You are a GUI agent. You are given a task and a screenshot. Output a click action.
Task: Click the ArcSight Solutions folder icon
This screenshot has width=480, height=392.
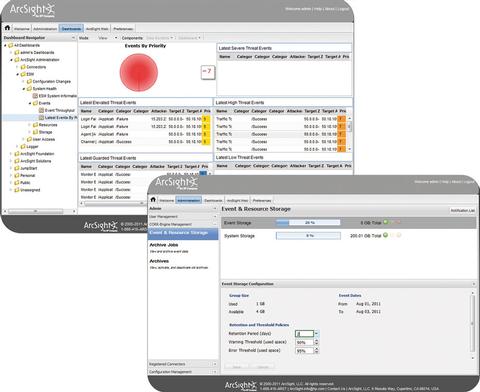17,161
